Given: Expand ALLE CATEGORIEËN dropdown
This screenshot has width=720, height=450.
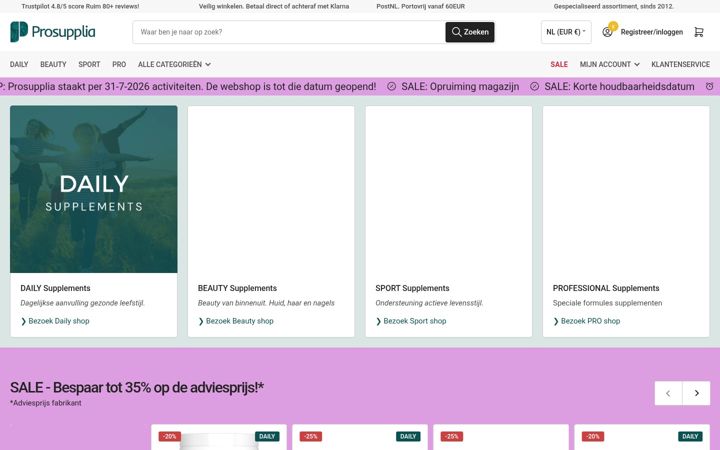Looking at the screenshot, I should click(174, 64).
